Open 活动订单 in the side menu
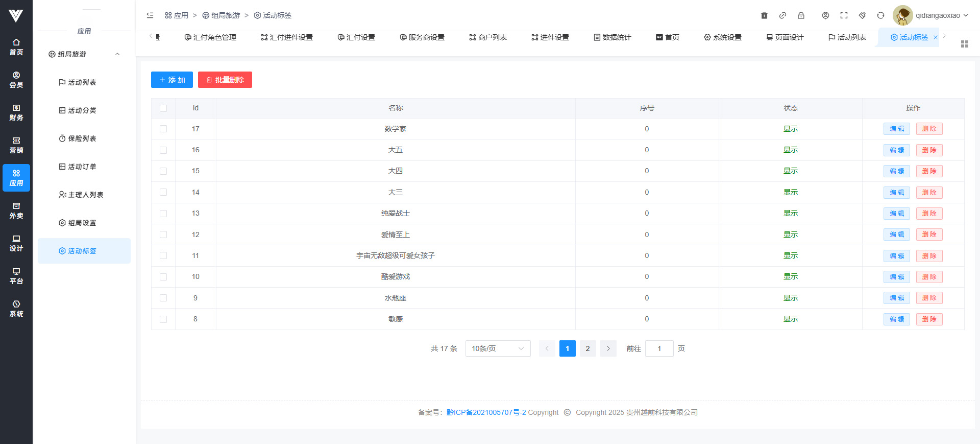 point(82,167)
